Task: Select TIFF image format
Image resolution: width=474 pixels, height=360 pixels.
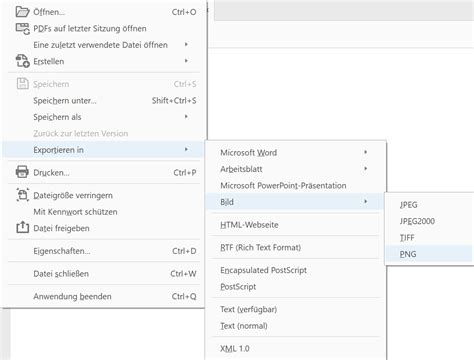Action: tap(429, 238)
